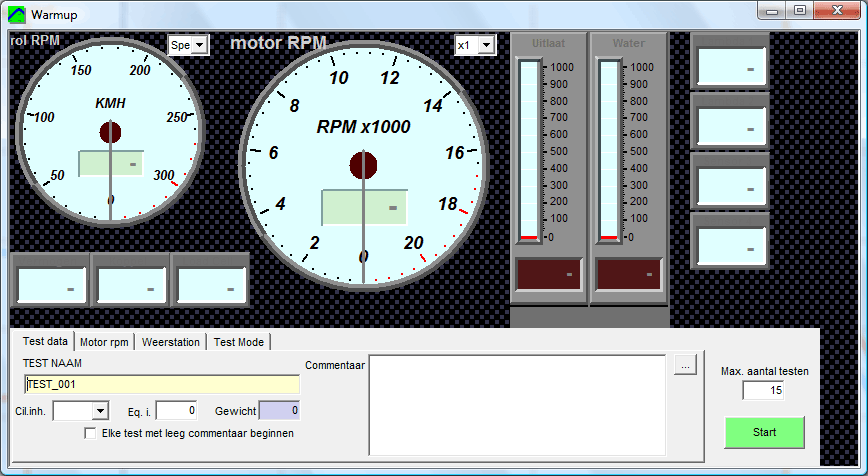
Task: Click the TEST NAAM input field
Action: point(161,384)
